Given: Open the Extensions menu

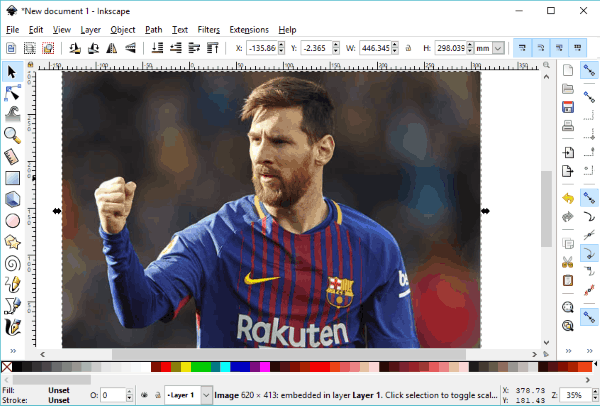Looking at the screenshot, I should coord(248,30).
